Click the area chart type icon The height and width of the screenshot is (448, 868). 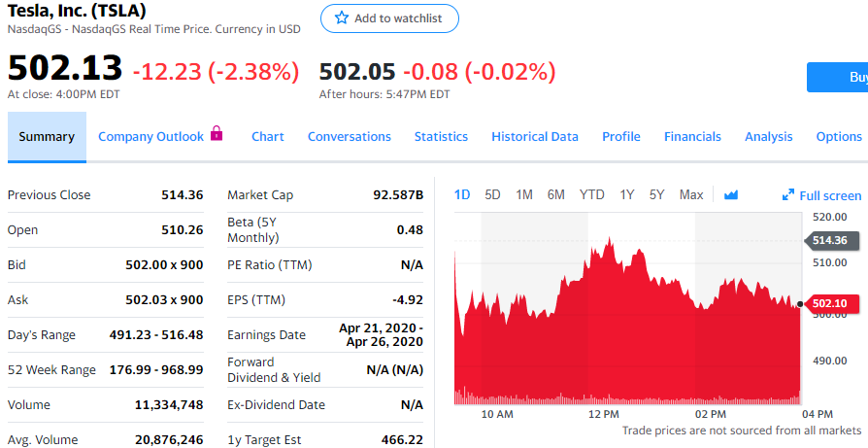click(x=731, y=195)
